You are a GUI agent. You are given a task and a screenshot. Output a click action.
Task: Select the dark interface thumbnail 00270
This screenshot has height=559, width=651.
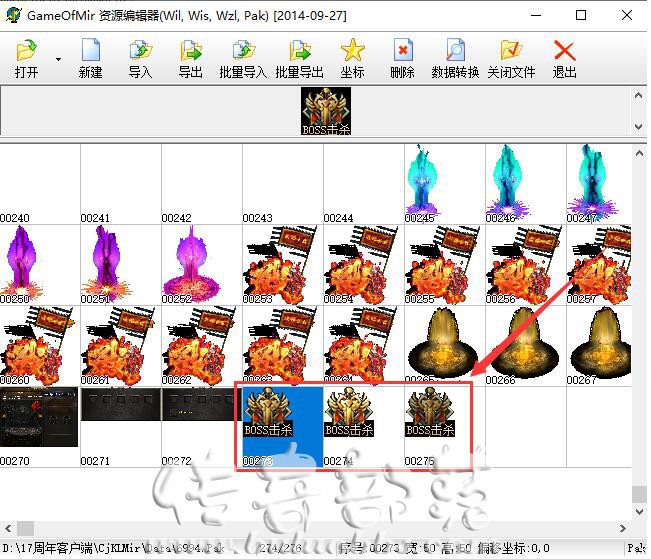tap(39, 418)
